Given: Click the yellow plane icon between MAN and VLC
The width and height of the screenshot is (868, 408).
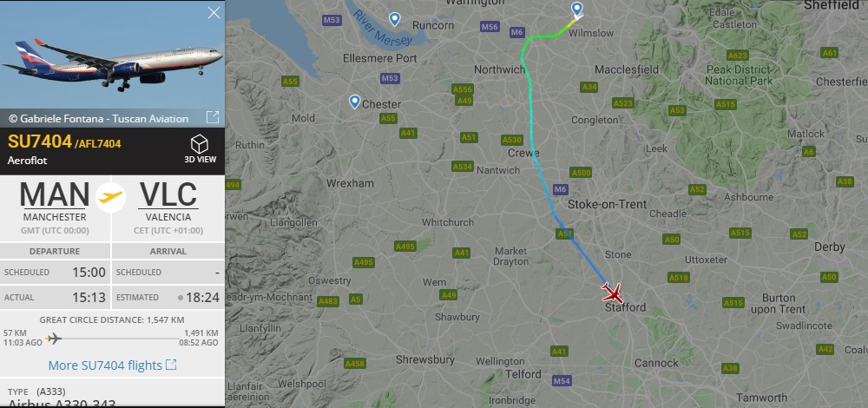Looking at the screenshot, I should (111, 197).
